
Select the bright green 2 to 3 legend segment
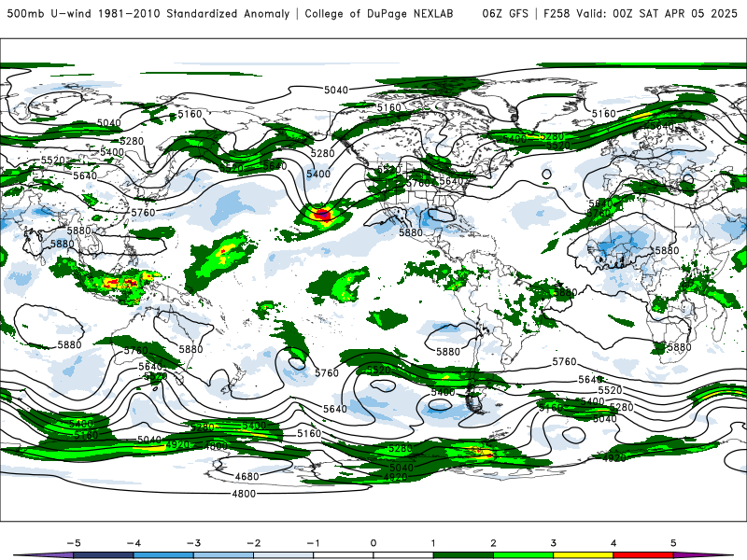click(x=524, y=555)
